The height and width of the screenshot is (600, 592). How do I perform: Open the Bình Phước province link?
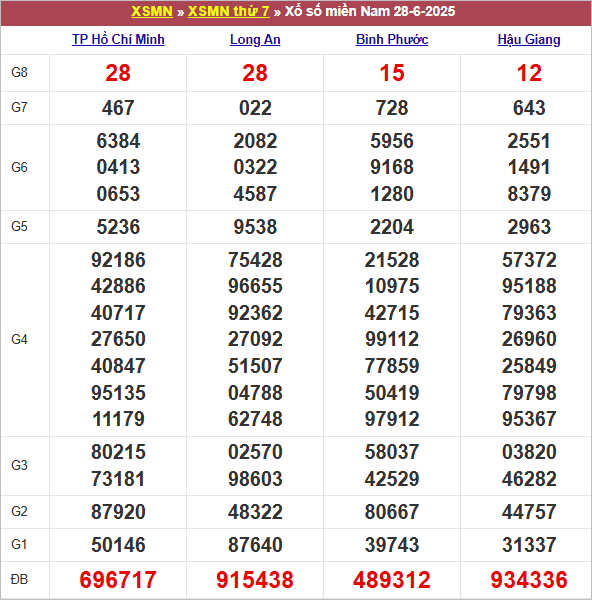point(392,39)
